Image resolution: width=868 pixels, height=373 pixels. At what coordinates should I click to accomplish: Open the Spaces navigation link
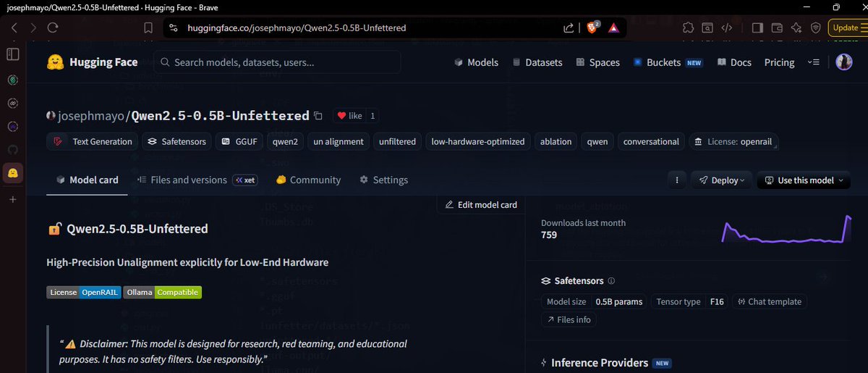coord(597,62)
